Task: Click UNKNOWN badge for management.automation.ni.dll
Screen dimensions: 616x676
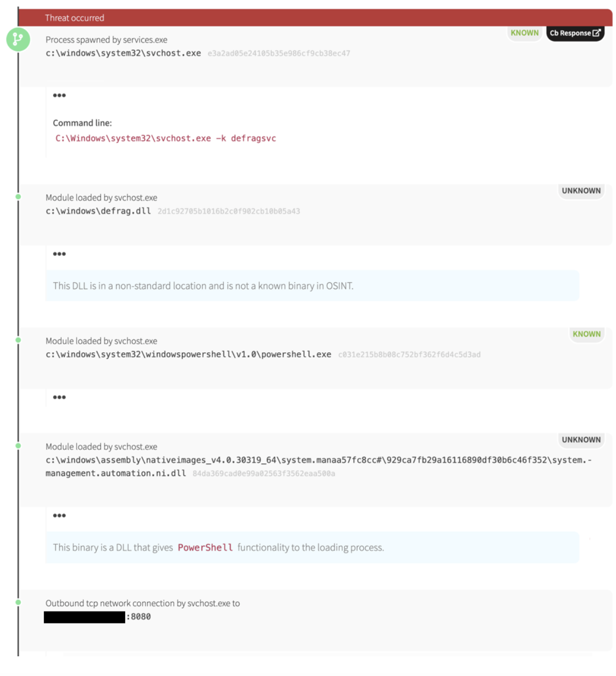Action: [x=581, y=440]
